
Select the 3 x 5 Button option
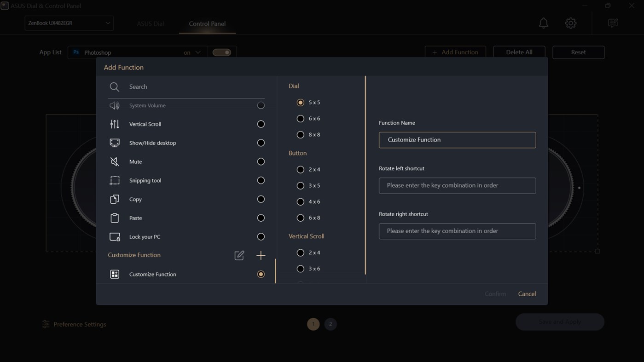click(x=301, y=185)
